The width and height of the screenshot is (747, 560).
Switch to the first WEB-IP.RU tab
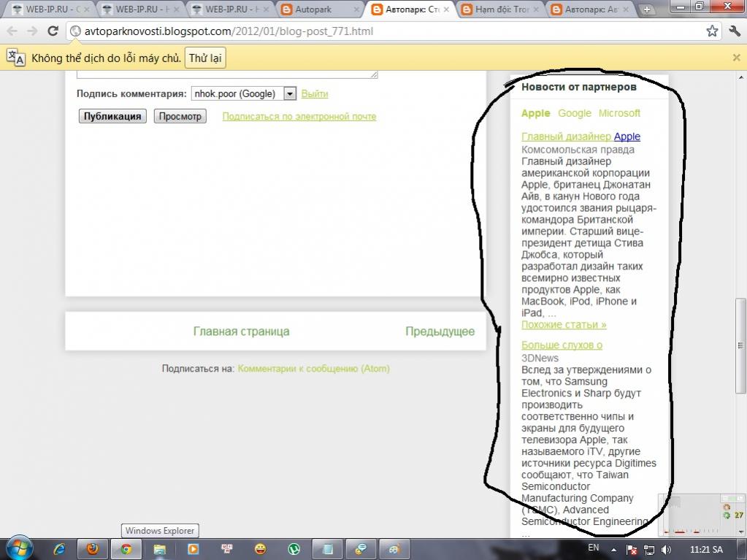tap(51, 9)
